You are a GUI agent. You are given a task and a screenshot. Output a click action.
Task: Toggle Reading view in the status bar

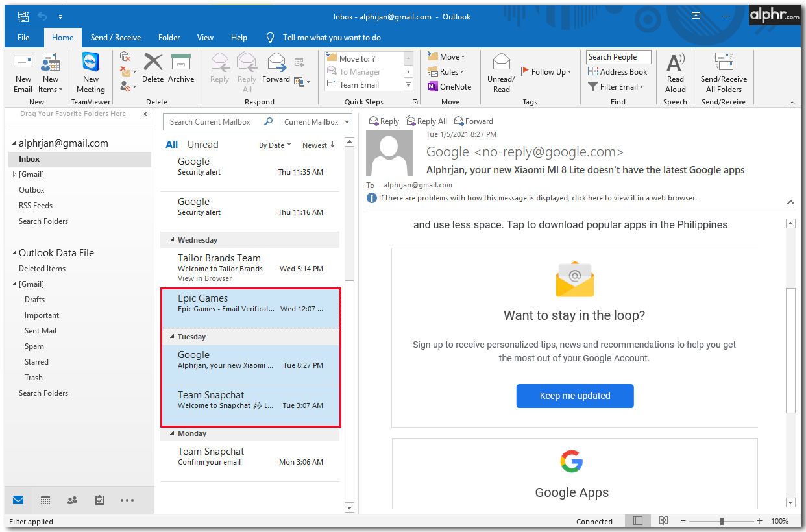point(663,521)
